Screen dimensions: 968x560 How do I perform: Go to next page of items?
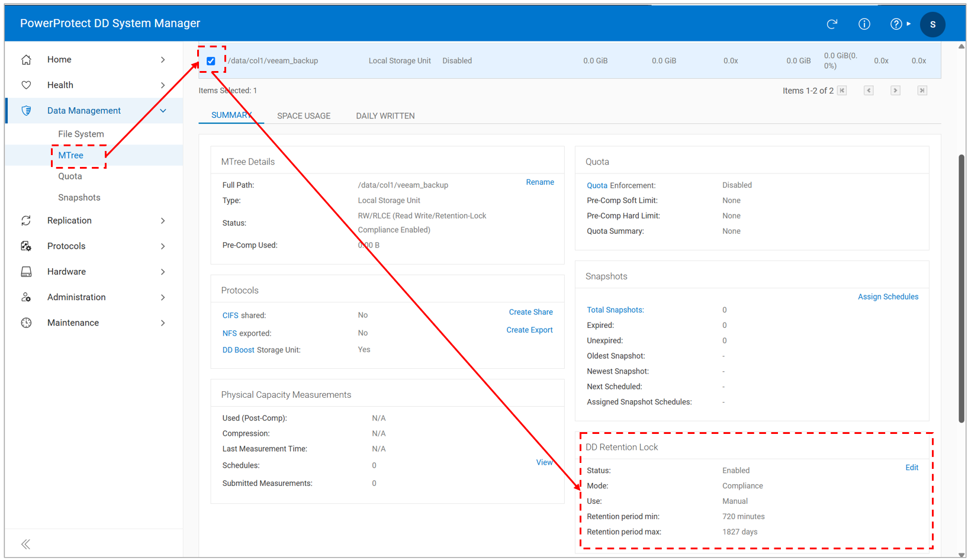pos(895,91)
